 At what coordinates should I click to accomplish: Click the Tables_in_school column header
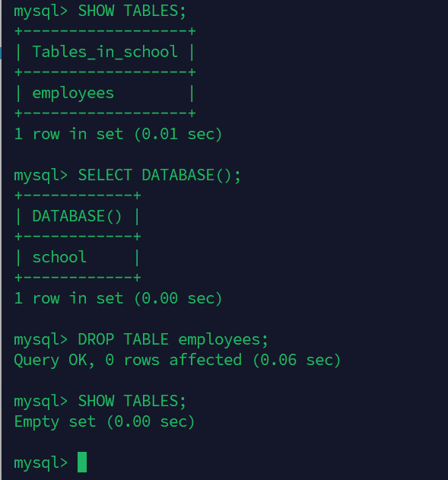pyautogui.click(x=105, y=52)
